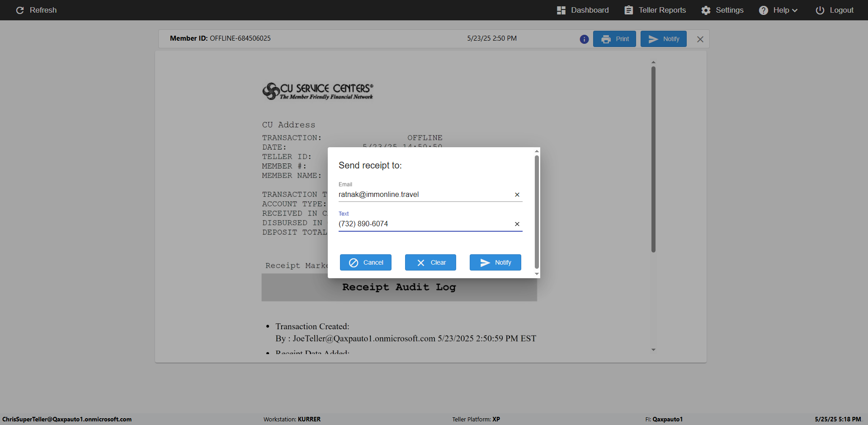Click the Clear button in the dialog

430,262
